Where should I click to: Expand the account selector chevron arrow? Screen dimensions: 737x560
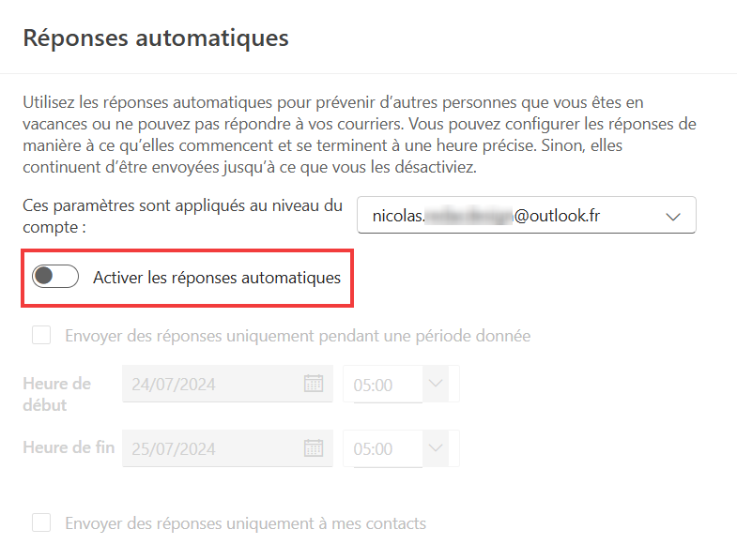[673, 217]
